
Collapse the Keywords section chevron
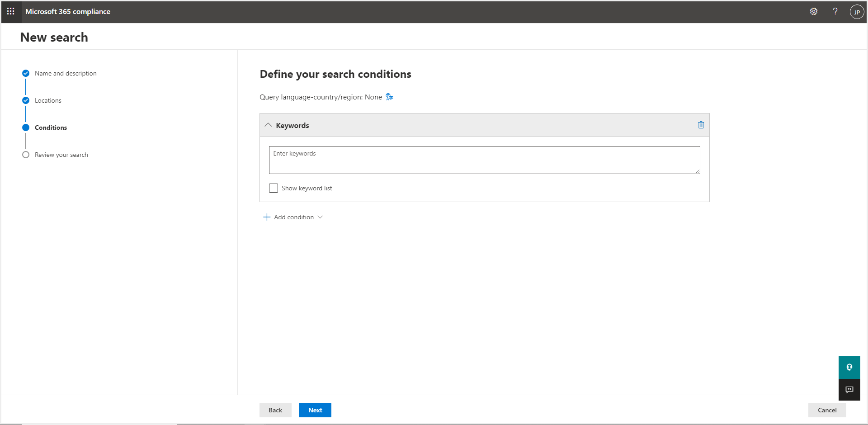(x=268, y=125)
